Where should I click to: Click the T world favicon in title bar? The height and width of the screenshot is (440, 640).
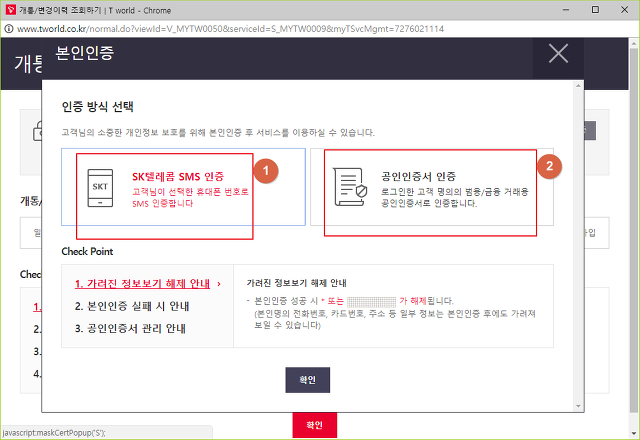pyautogui.click(x=11, y=10)
